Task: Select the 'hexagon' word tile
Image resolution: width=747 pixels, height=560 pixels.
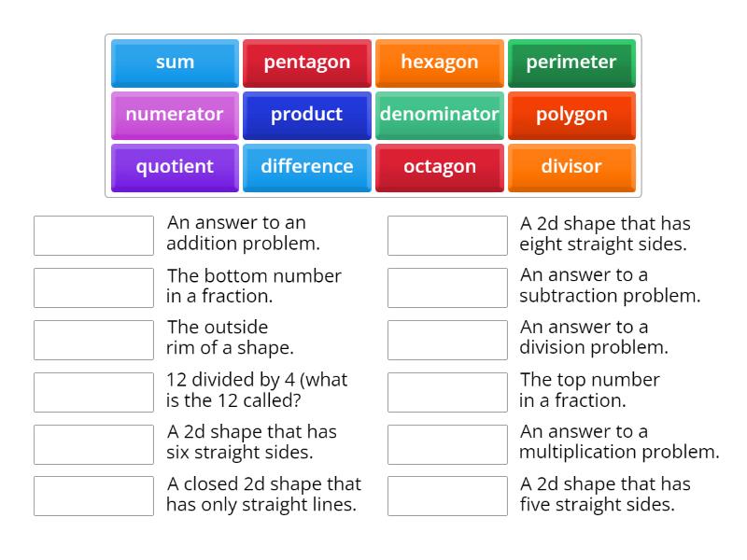Action: tap(439, 63)
